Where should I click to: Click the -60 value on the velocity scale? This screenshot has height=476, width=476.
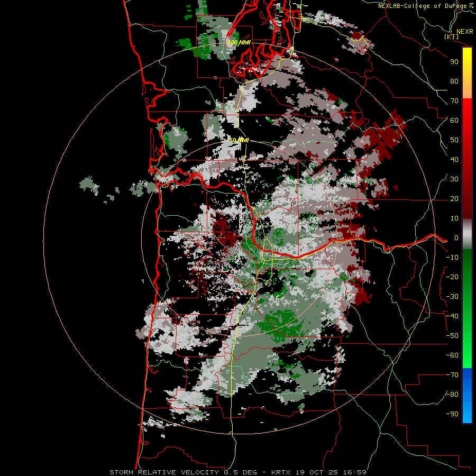click(x=452, y=355)
